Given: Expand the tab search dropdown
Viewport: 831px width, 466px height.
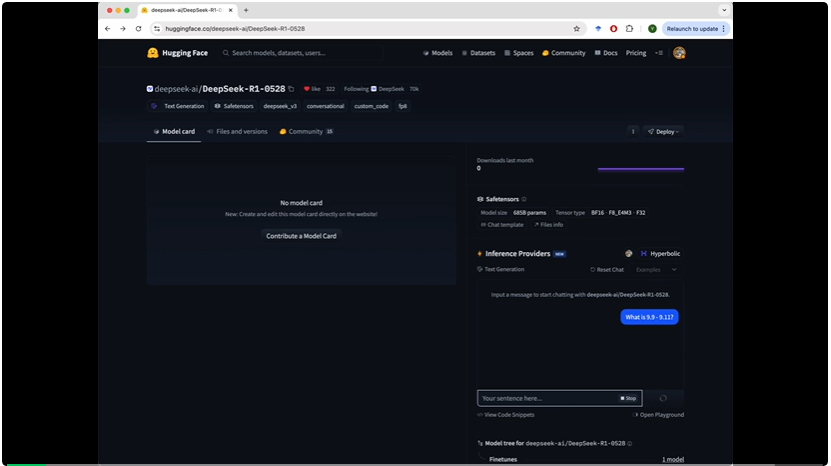Looking at the screenshot, I should [x=724, y=10].
